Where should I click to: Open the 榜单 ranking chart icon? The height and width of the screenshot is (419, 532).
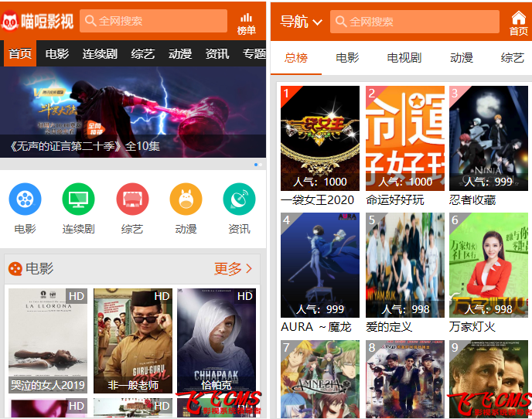247,24
